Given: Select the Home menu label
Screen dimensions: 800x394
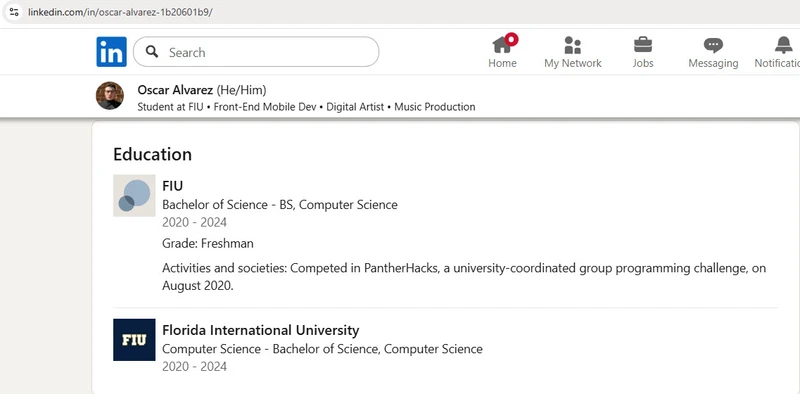Looking at the screenshot, I should (x=502, y=63).
